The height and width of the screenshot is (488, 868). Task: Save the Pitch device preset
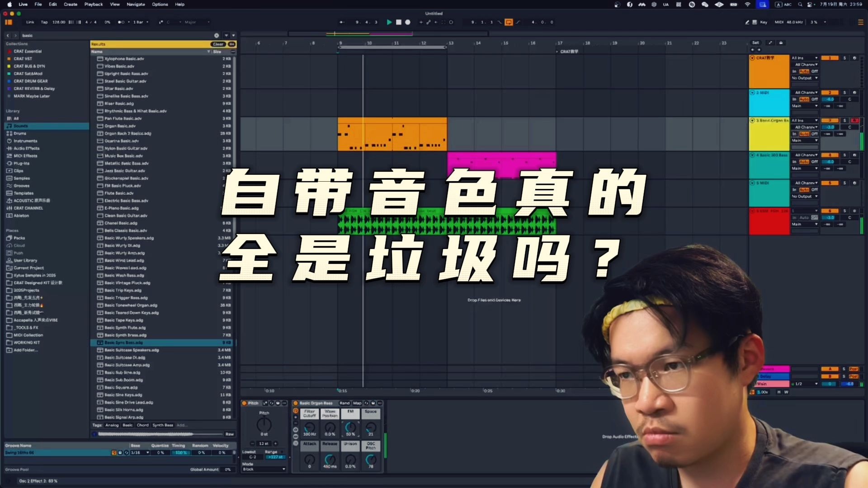tap(278, 403)
